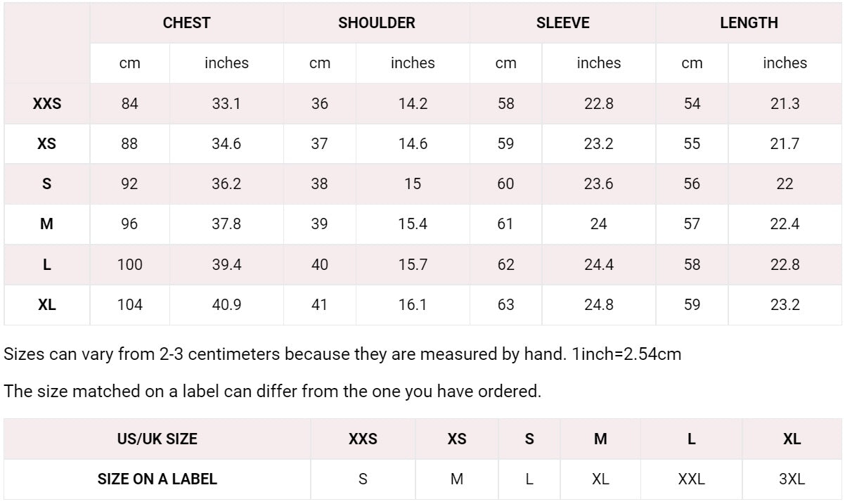
Task: Click the XXL label size cell
Action: tap(692, 479)
